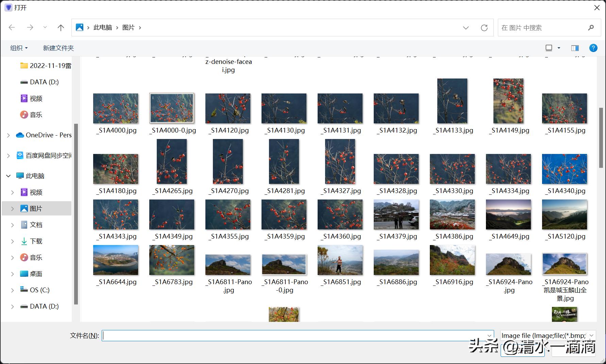This screenshot has height=364, width=606.
Task: Expand OneDrive - Personal tree item
Action: (8, 135)
